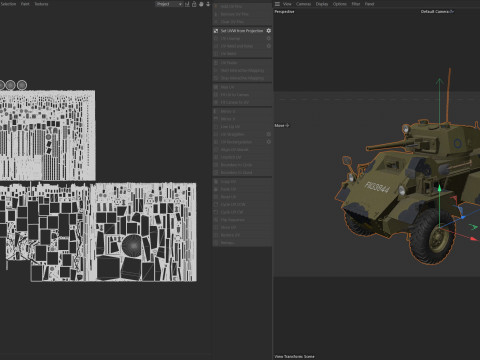Click the downward-arrow icon right of Project dropdown
This screenshot has height=360, width=480.
pyautogui.click(x=208, y=4)
